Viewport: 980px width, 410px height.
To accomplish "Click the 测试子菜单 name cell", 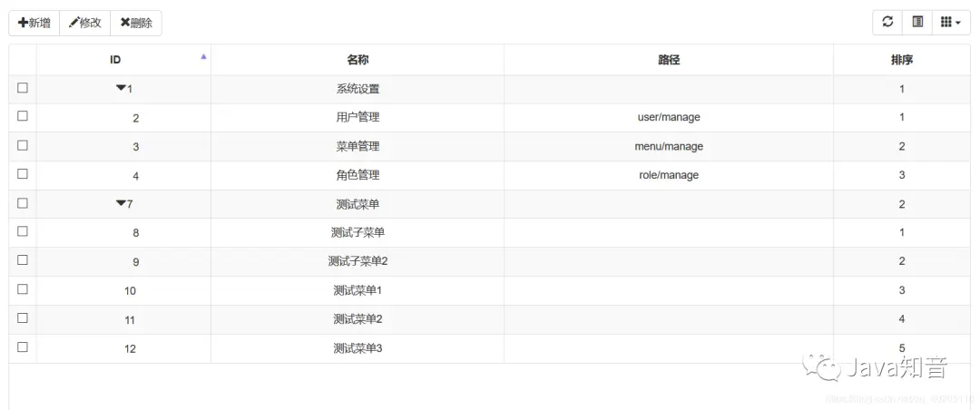I will click(x=358, y=232).
